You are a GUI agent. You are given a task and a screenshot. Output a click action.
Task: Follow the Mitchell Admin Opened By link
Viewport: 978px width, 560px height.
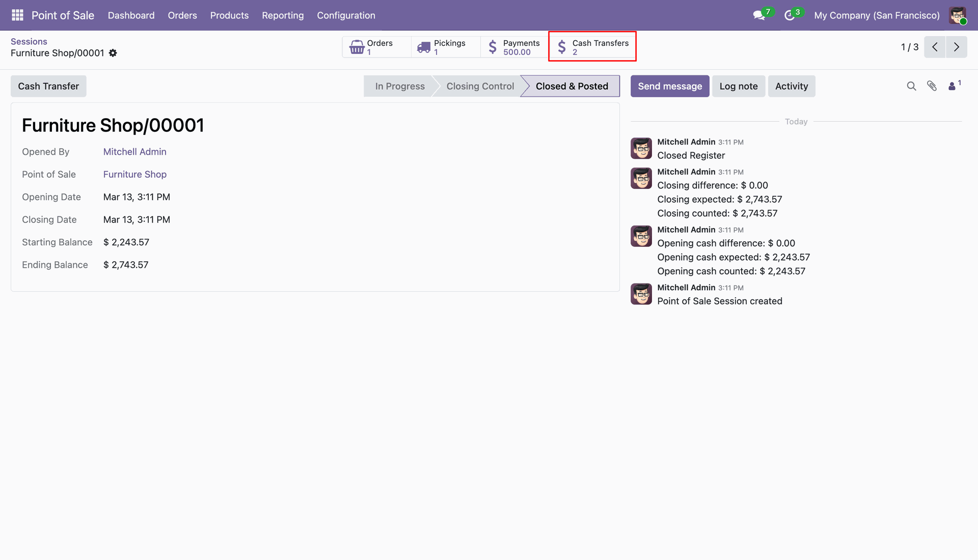pos(134,152)
